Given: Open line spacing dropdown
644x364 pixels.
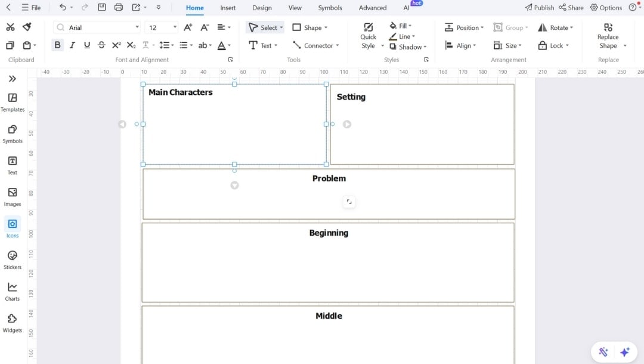Looking at the screenshot, I should (x=166, y=45).
